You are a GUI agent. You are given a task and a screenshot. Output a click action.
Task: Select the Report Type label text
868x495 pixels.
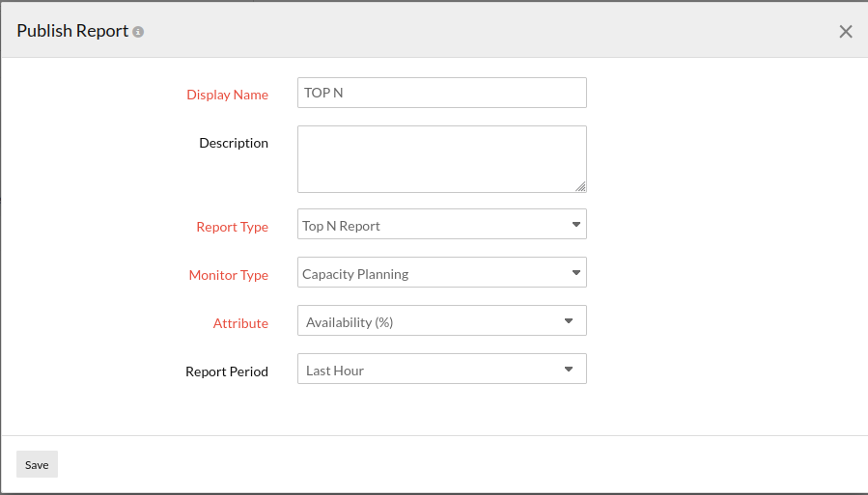coord(232,227)
